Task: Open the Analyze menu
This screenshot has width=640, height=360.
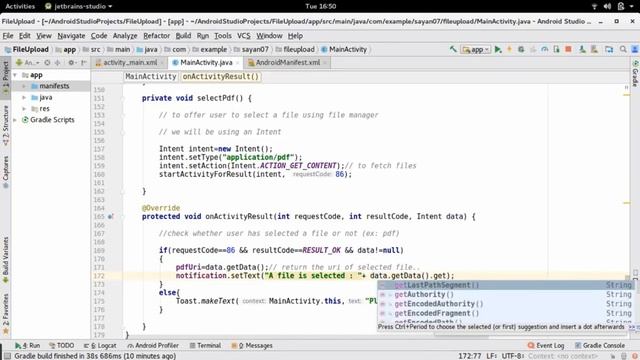Action: (x=125, y=36)
